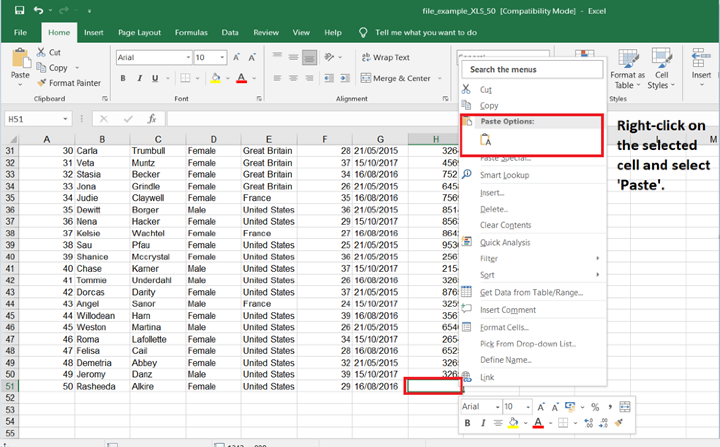
Task: Switch to the Page Layout ribbon tab
Action: [x=139, y=33]
